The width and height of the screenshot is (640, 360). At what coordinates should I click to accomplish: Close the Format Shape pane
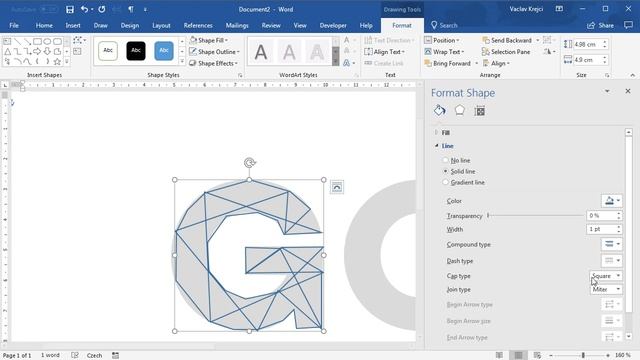coord(628,91)
